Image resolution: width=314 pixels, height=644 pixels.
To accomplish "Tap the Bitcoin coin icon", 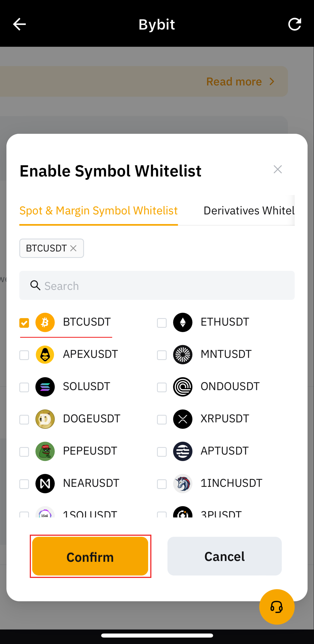I will 45,322.
